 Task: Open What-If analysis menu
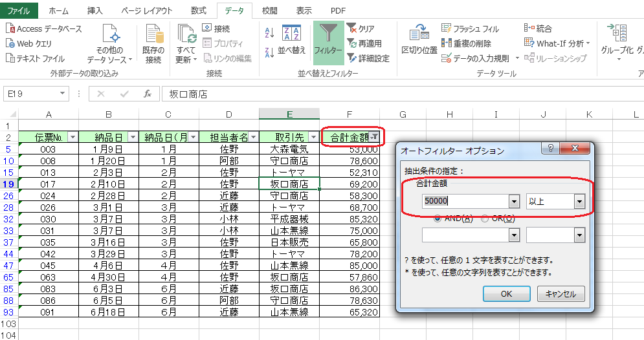coord(557,43)
